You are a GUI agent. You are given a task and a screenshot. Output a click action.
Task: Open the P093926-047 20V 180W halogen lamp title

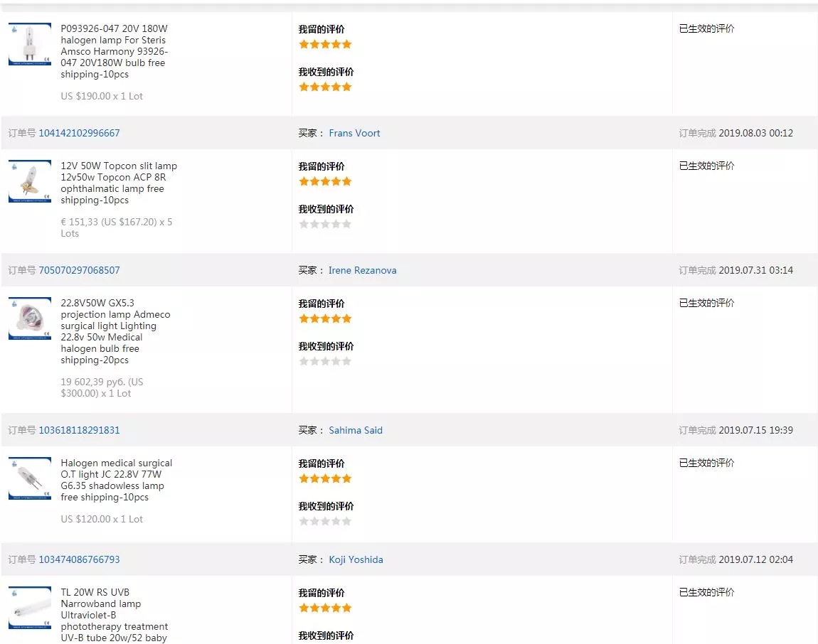click(x=114, y=51)
